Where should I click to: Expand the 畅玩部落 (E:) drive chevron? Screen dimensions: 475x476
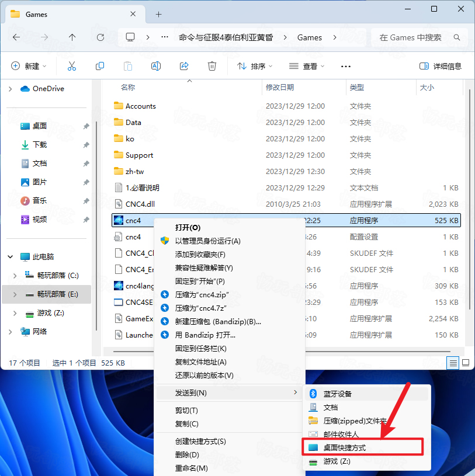[x=15, y=294]
